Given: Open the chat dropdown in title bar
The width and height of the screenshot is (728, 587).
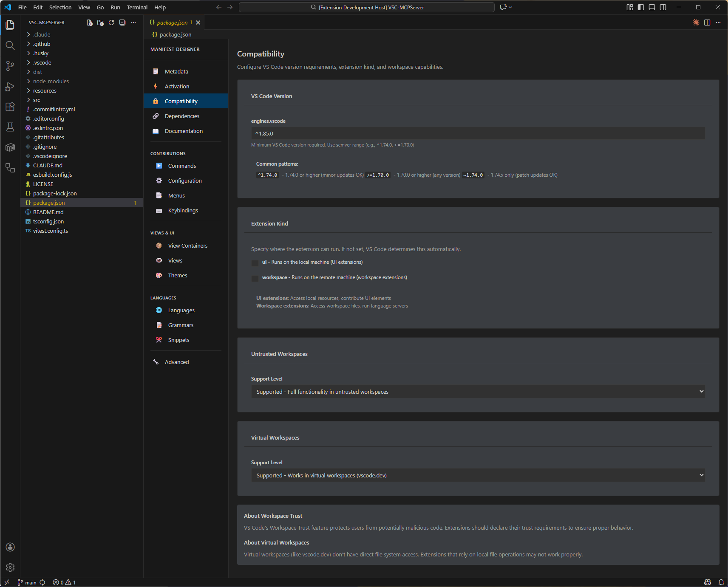Looking at the screenshot, I should (510, 7).
